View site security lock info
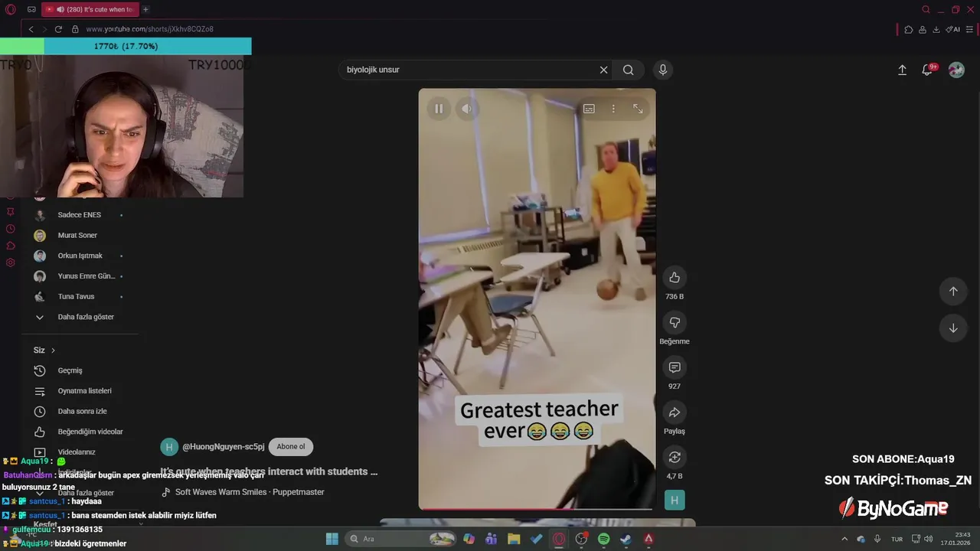 point(75,29)
